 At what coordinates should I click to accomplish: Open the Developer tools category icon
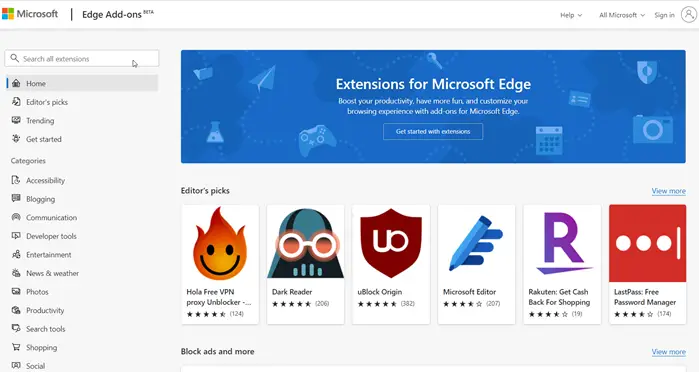pyautogui.click(x=16, y=236)
